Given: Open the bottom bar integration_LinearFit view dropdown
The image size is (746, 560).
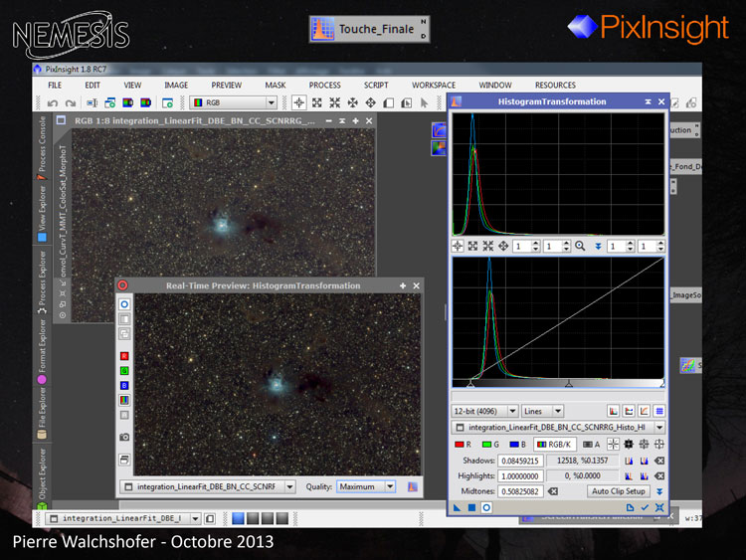Looking at the screenshot, I should tap(122, 518).
